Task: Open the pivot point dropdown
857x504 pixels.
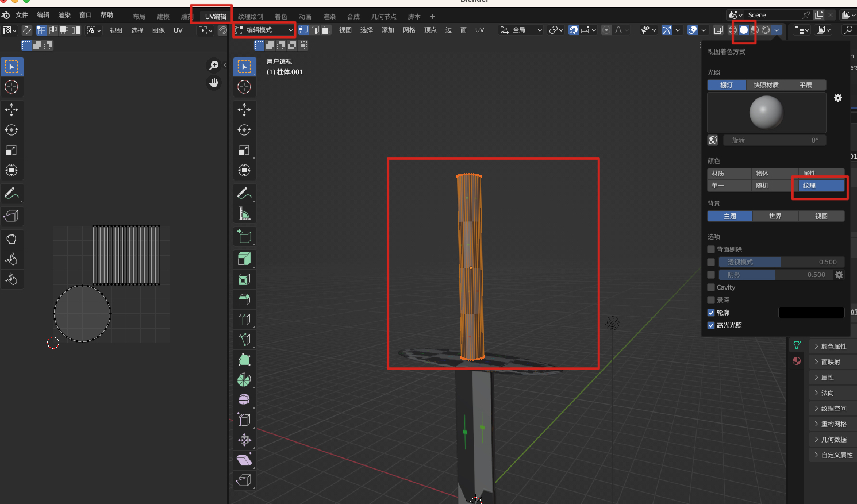Action: (x=556, y=30)
